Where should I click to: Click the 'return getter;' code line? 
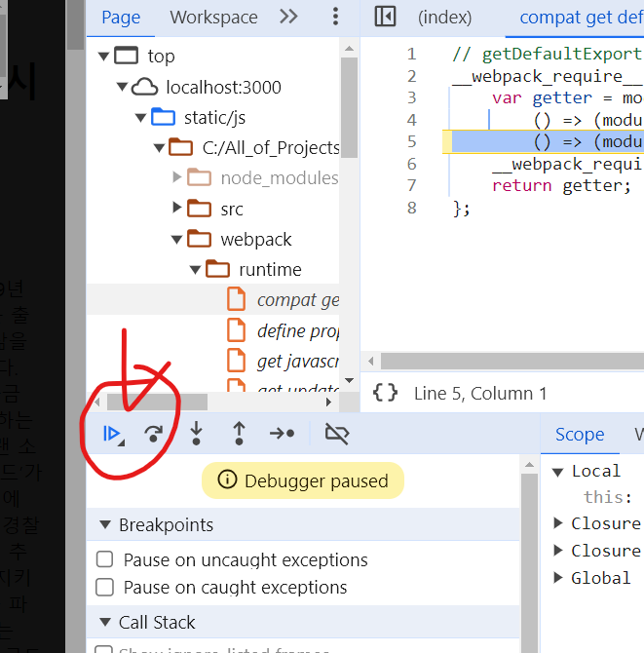click(561, 185)
